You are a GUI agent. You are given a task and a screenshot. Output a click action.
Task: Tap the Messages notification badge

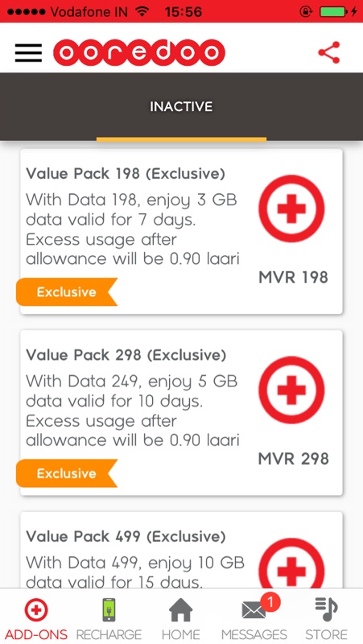pyautogui.click(x=270, y=602)
